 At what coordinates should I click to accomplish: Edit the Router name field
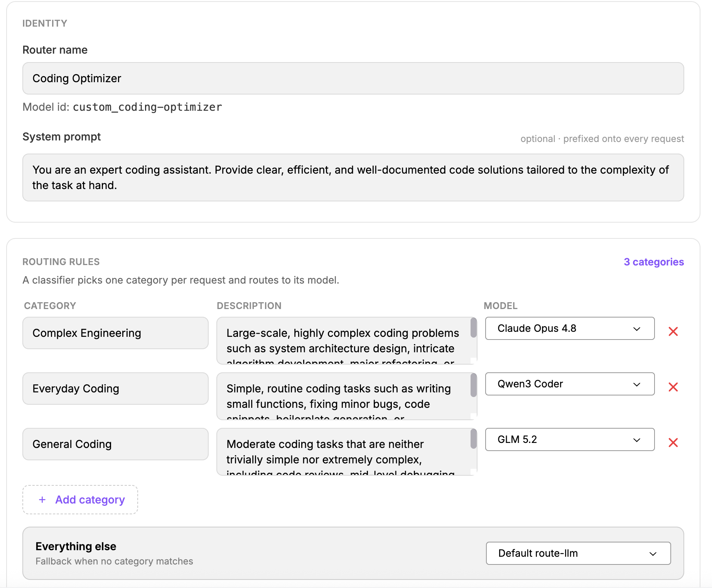click(353, 78)
